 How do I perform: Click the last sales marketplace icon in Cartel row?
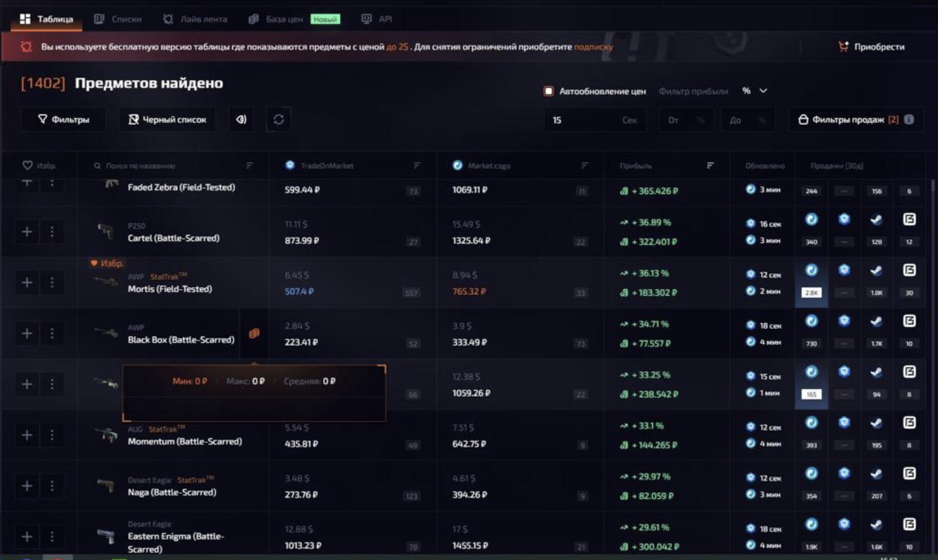point(909,219)
